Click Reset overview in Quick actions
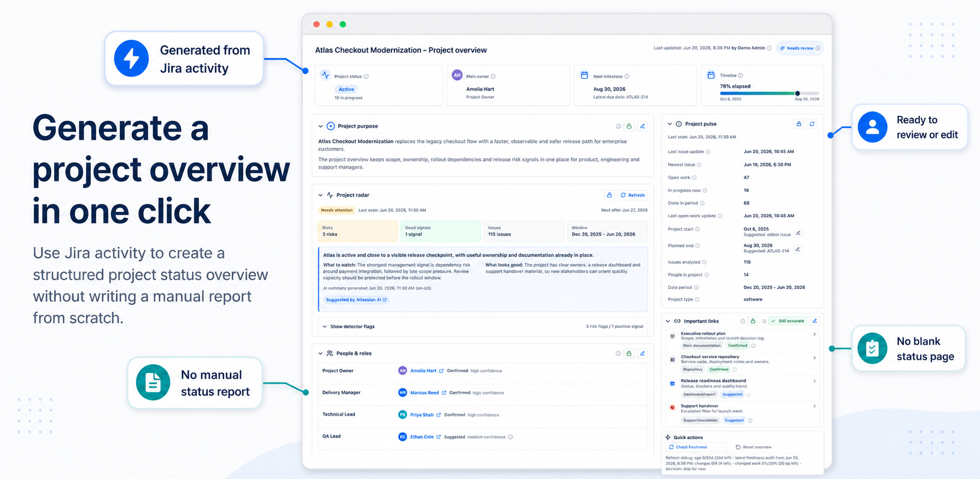980x479 pixels. click(754, 447)
